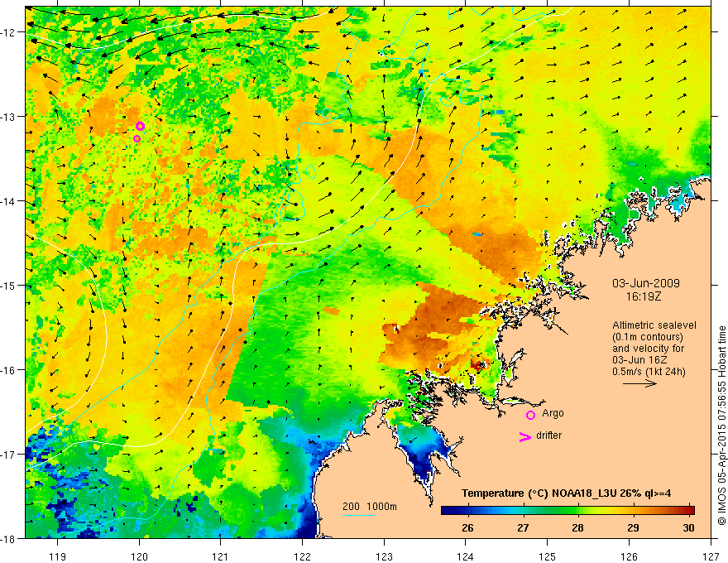Click longitude axis label '127'
The height and width of the screenshot is (563, 728).
(711, 556)
